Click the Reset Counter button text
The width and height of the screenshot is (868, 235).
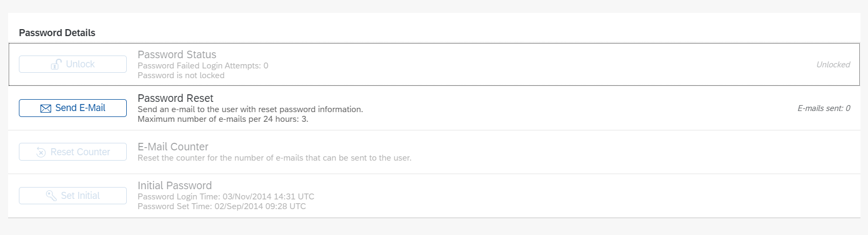pos(80,152)
